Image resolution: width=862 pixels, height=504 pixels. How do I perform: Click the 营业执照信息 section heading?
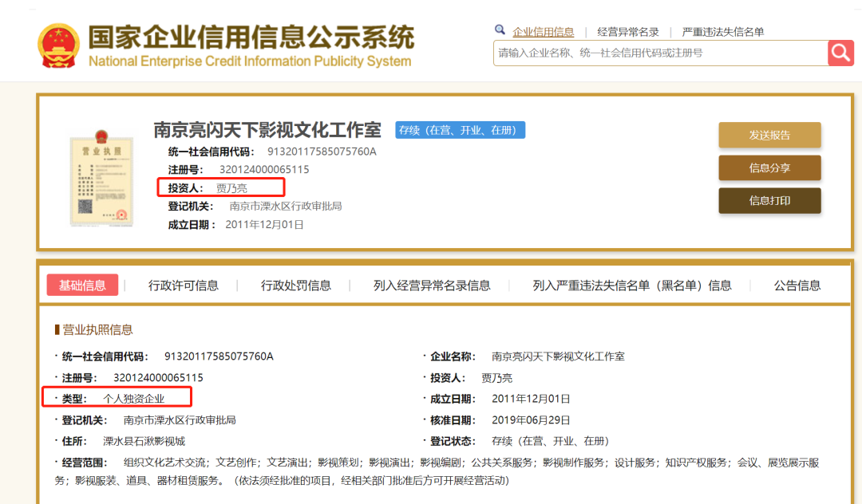[97, 329]
